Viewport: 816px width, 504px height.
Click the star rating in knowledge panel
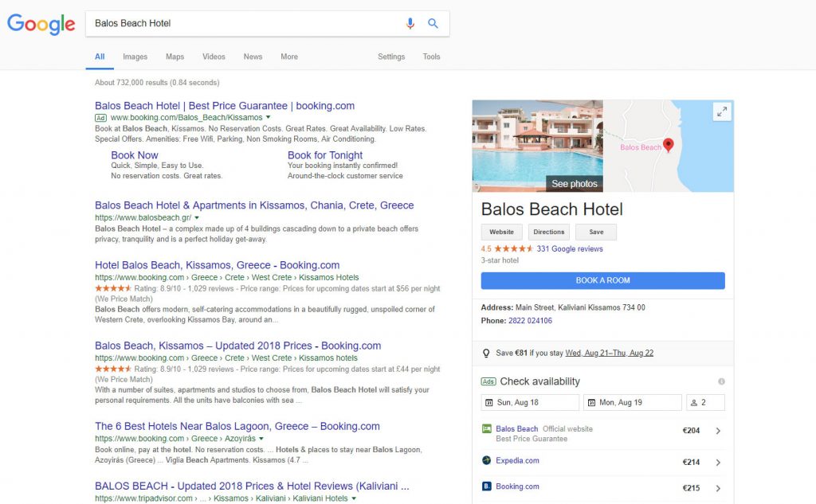click(514, 248)
